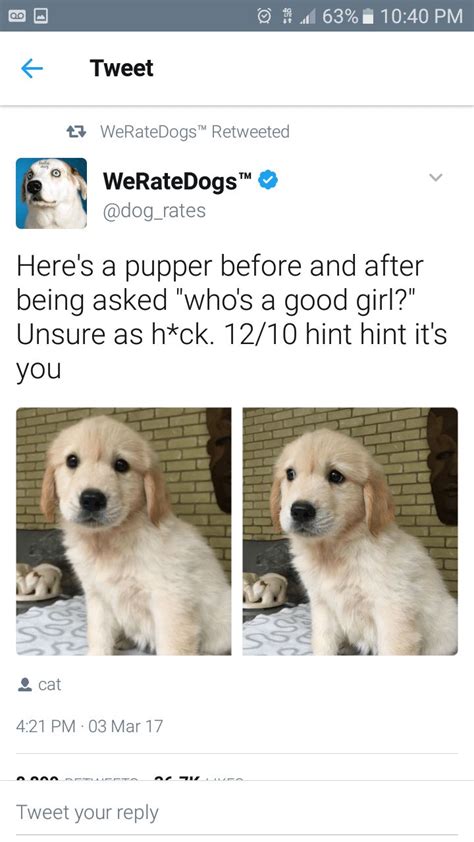
Task: Click the blue verified badge
Action: click(268, 181)
